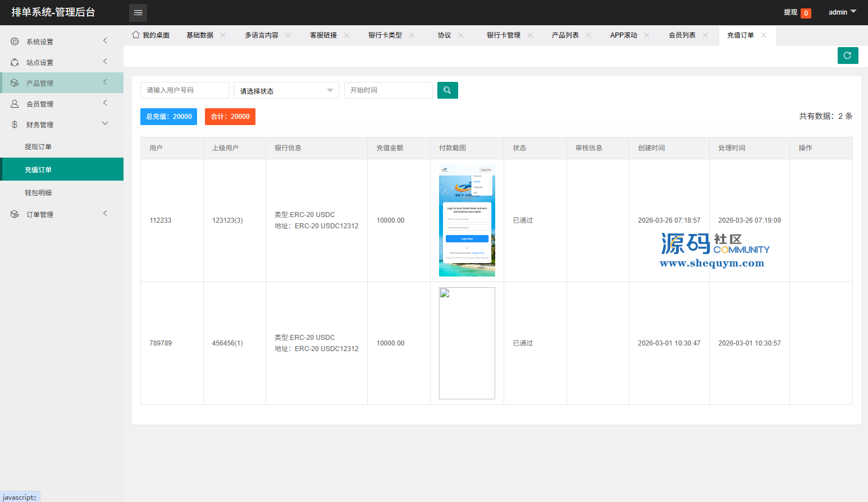Viewport: 868px width, 502px height.
Task: Open 提现订单 in the sidebar
Action: click(38, 147)
